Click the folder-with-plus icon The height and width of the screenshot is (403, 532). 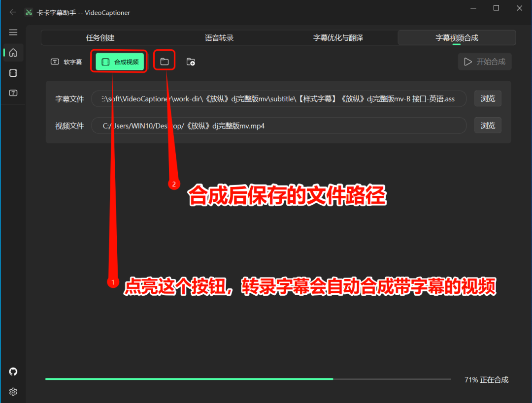point(191,62)
